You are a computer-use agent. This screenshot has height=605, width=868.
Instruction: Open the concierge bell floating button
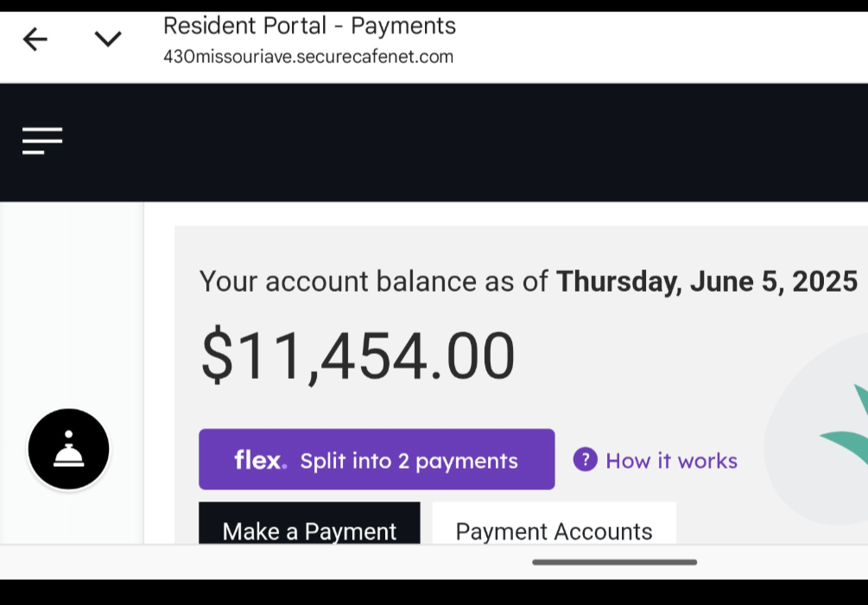[69, 450]
